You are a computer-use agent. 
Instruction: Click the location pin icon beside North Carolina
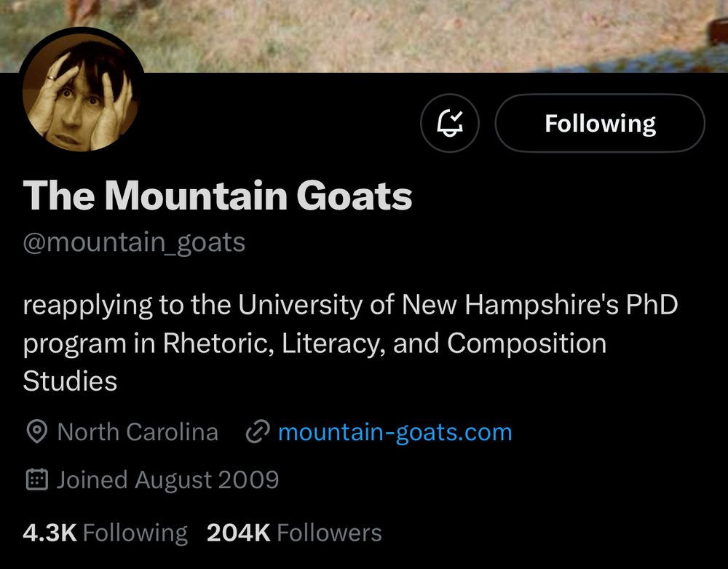35,431
